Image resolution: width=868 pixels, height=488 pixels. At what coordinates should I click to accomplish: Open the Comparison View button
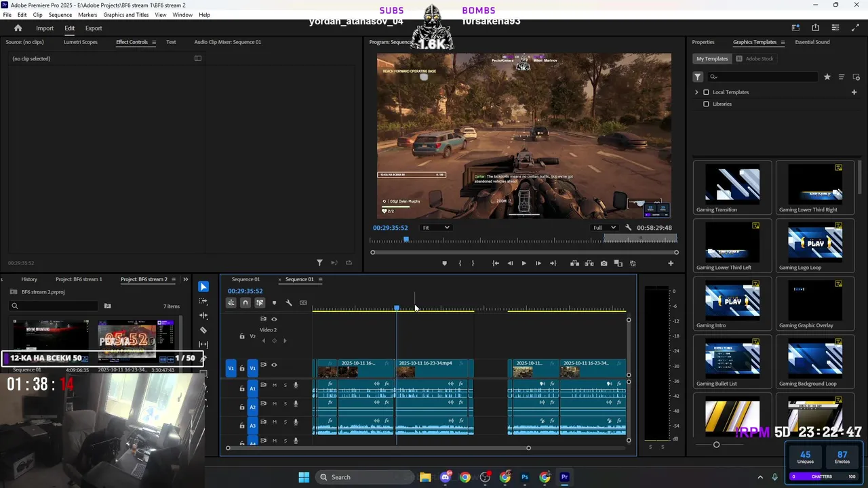pyautogui.click(x=618, y=263)
